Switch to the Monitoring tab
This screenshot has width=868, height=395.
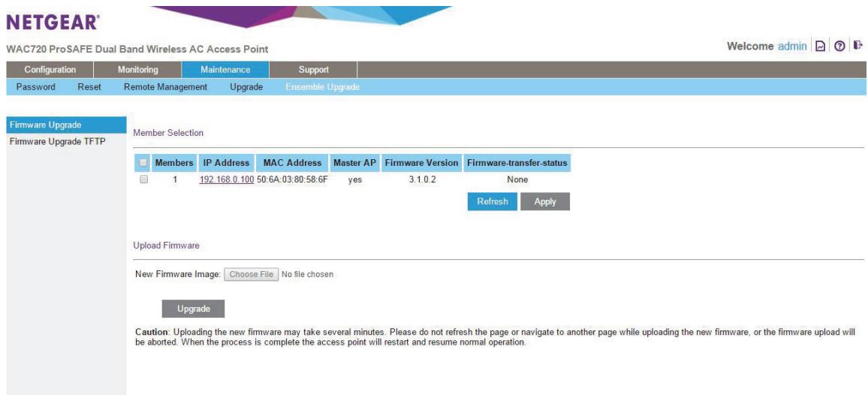(x=138, y=70)
